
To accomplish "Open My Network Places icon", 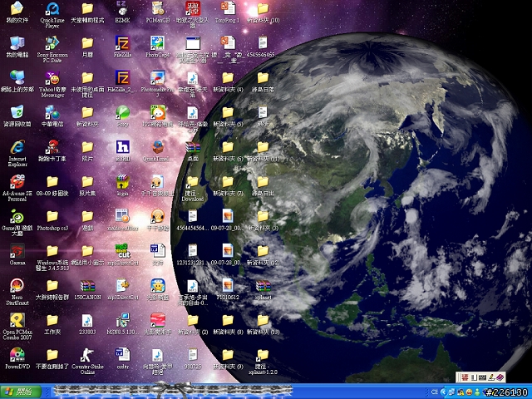I will coord(17,81).
